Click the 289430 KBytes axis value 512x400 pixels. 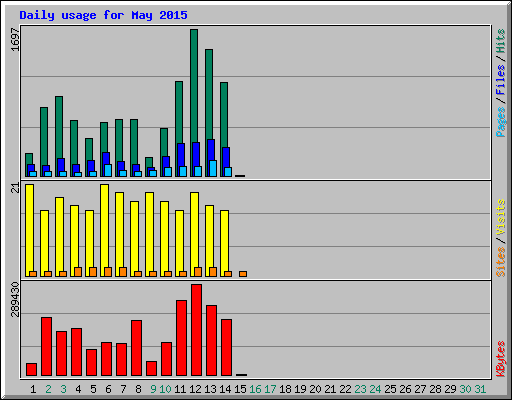tap(15, 299)
